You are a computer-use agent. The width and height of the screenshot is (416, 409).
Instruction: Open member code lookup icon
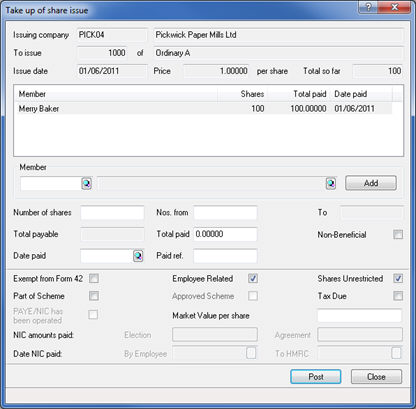pyautogui.click(x=87, y=183)
